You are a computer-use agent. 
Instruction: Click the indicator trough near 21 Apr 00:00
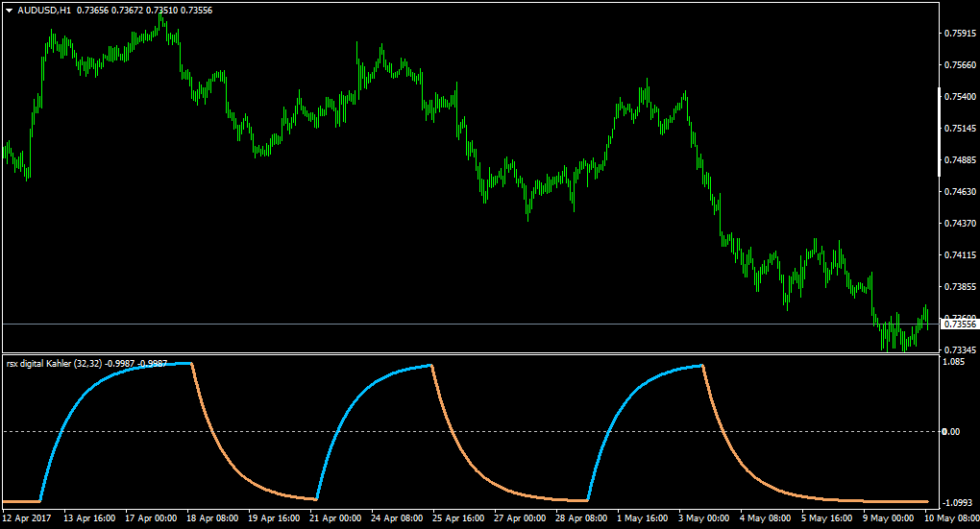click(x=317, y=499)
